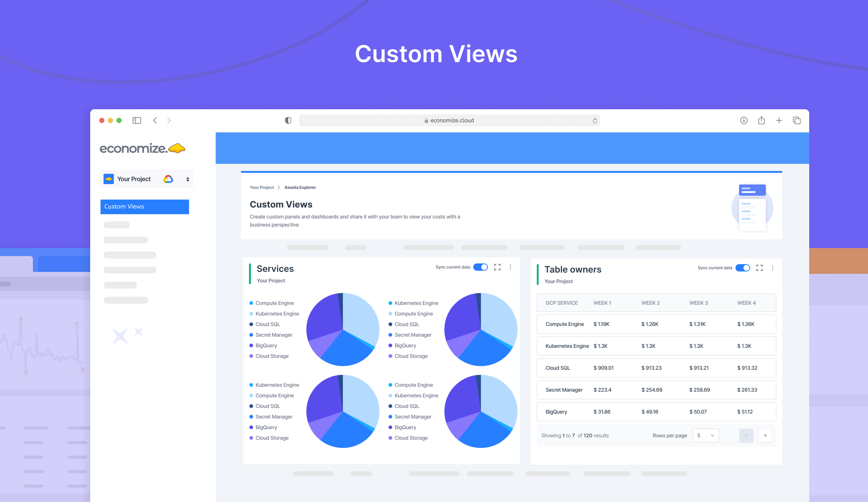
Task: Go back with the browser back arrow
Action: (155, 121)
